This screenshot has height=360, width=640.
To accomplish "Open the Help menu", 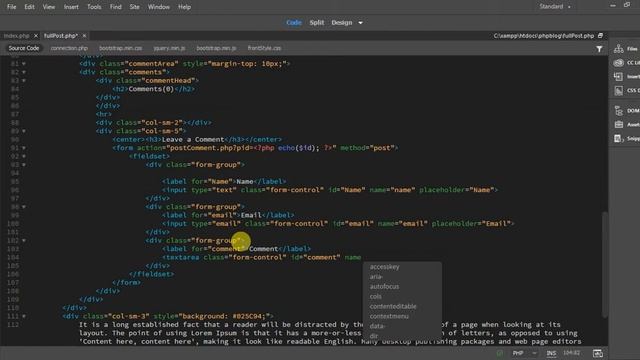I will [x=184, y=7].
